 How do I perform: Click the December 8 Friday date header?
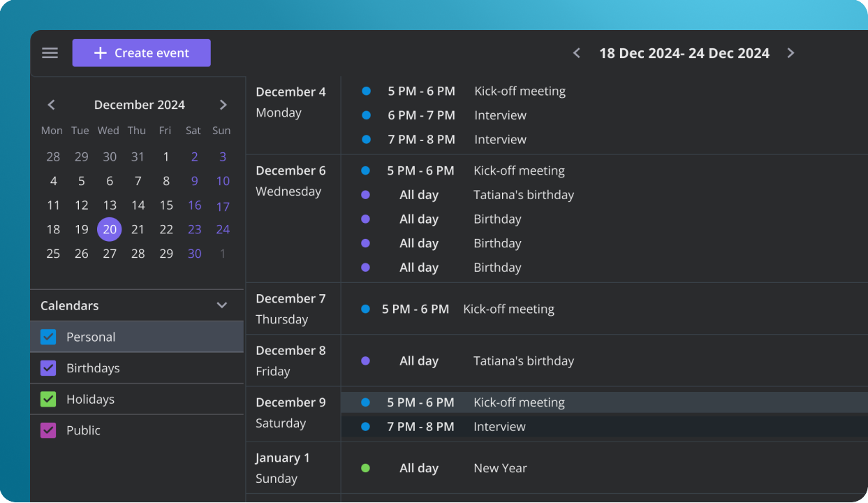[290, 360]
